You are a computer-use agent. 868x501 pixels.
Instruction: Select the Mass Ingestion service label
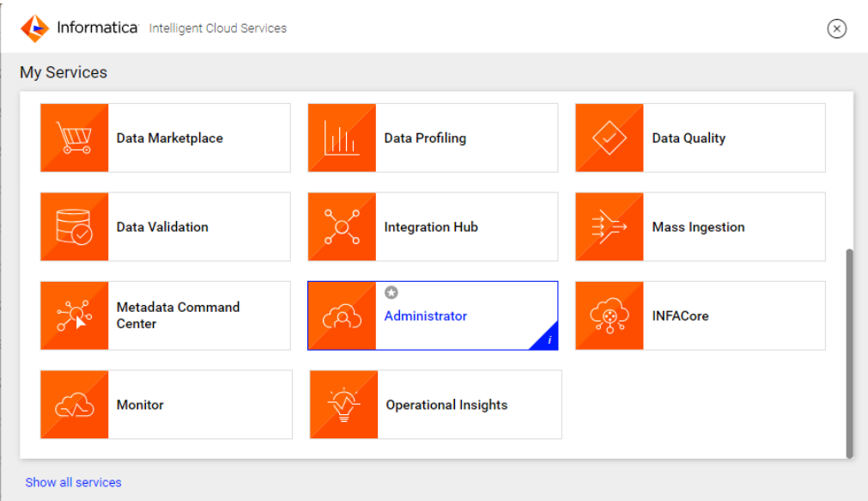698,227
